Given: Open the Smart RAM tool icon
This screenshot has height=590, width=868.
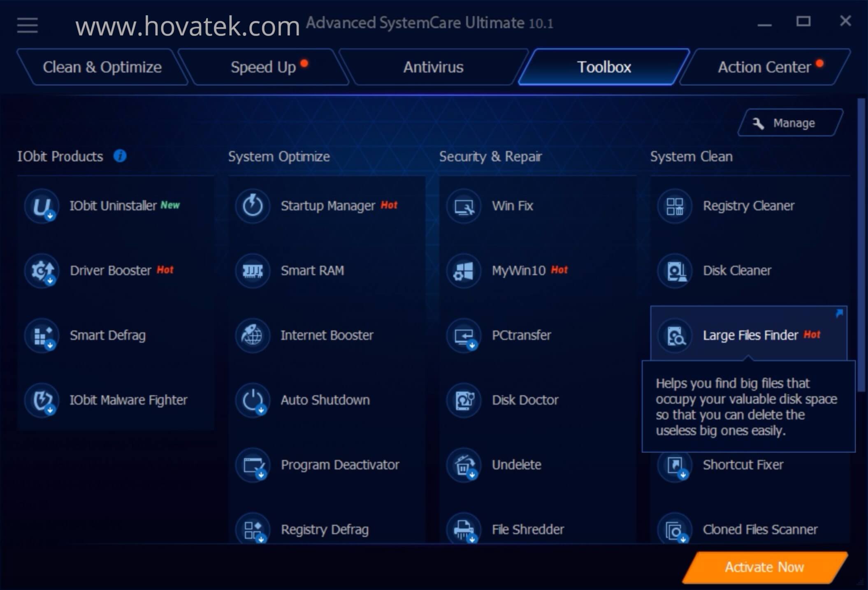Looking at the screenshot, I should coord(253,271).
